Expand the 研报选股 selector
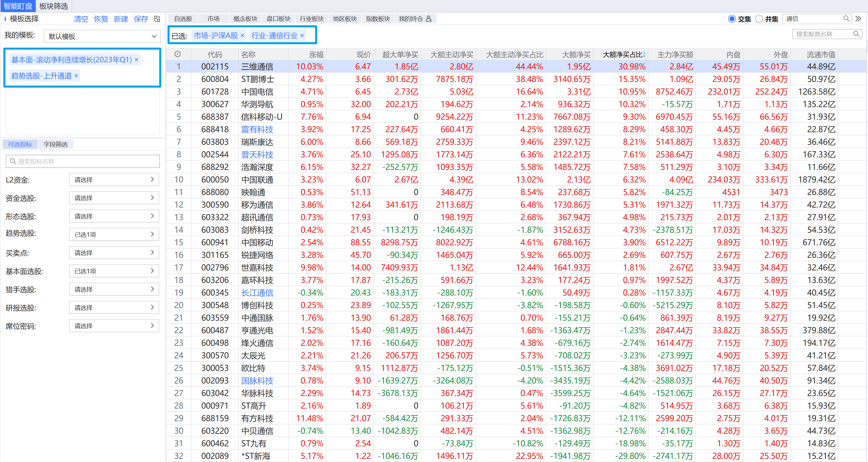This screenshot has height=462, width=868. pos(114,307)
